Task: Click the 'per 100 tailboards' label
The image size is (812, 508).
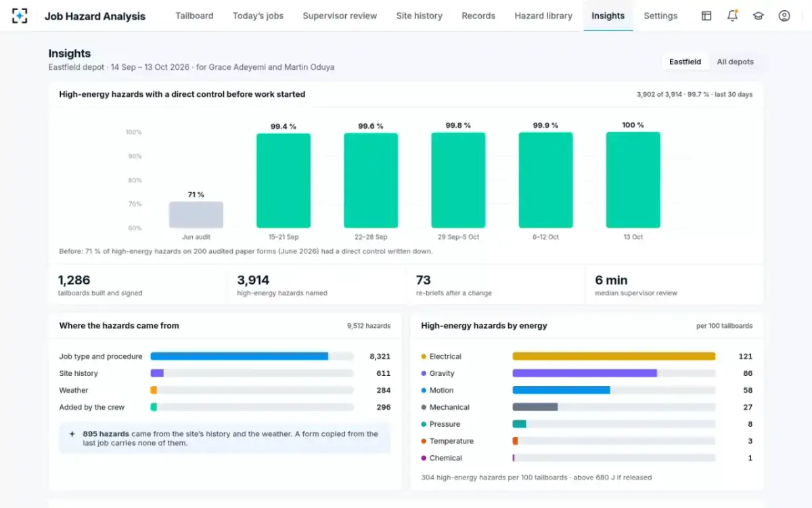Action: (724, 326)
